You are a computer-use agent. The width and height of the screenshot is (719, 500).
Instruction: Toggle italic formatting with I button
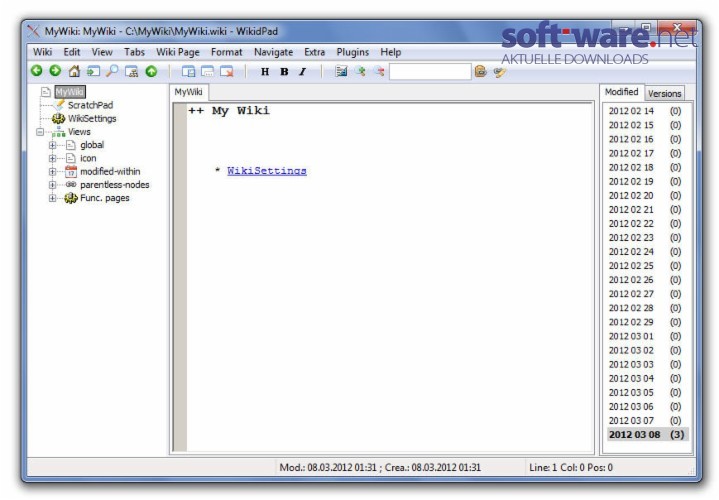pyautogui.click(x=303, y=72)
